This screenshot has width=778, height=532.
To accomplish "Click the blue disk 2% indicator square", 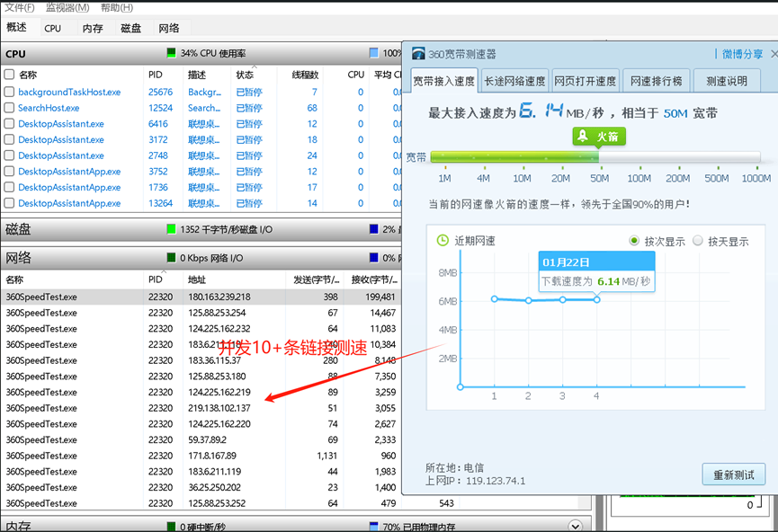I will click(x=374, y=229).
